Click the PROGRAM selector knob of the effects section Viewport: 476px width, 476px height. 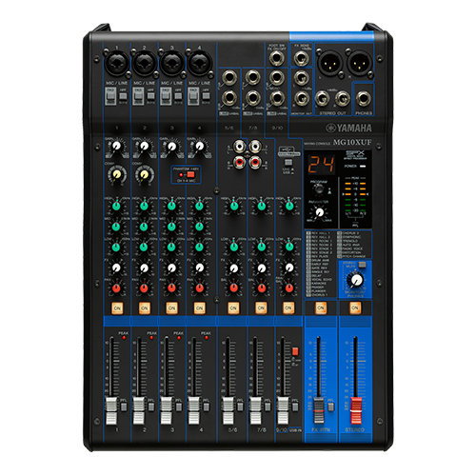[x=318, y=189]
